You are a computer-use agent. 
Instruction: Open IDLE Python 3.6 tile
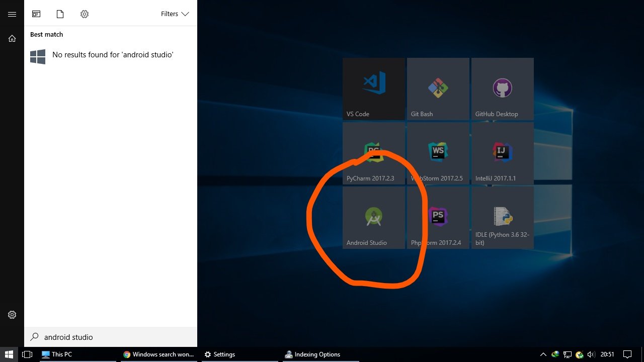(x=502, y=217)
